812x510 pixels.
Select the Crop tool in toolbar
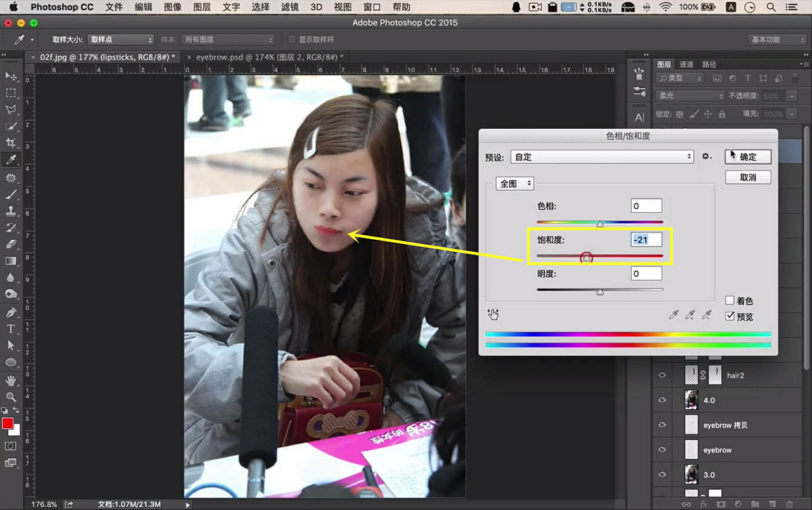click(x=11, y=143)
